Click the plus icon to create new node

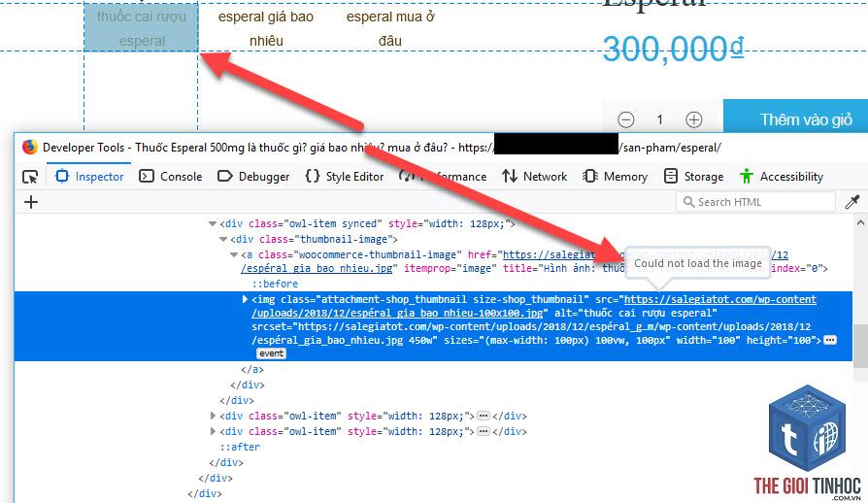click(31, 202)
